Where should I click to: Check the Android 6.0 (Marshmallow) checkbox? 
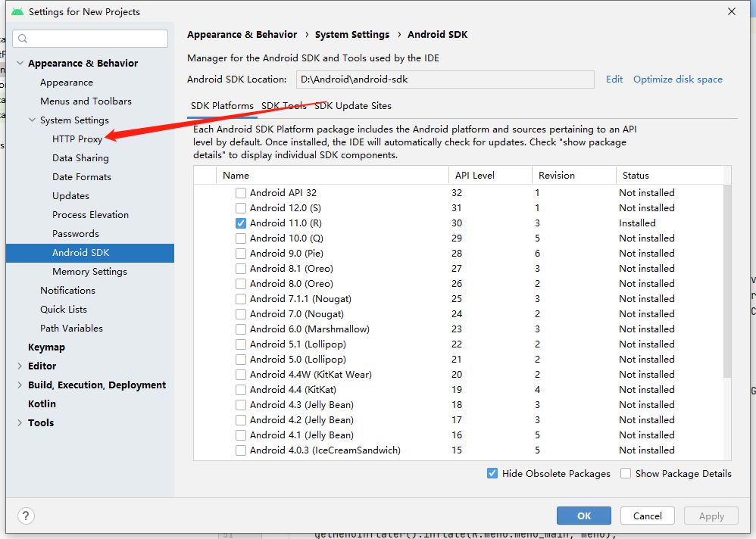point(241,329)
